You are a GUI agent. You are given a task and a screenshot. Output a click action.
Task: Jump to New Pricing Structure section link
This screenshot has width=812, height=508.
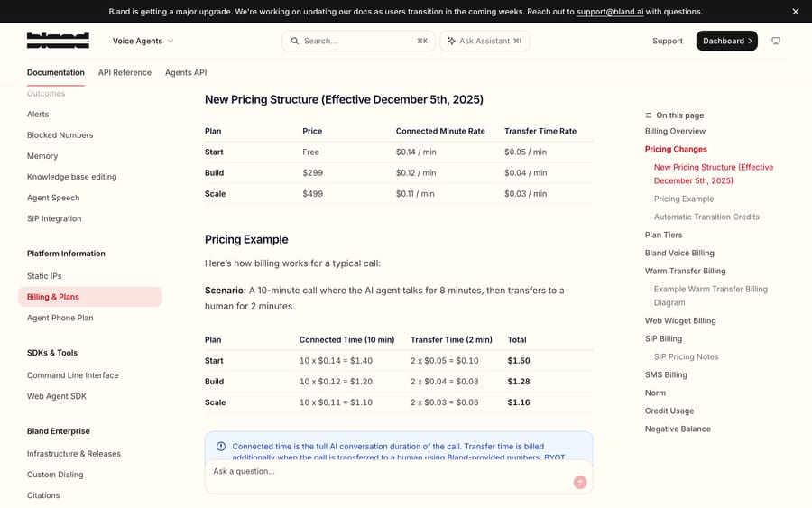click(714, 174)
